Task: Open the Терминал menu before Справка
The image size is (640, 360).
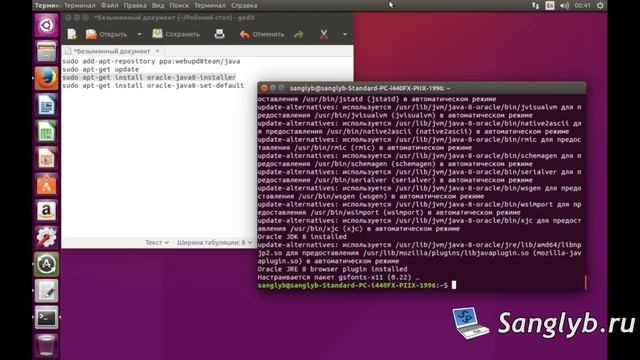Action: (x=210, y=5)
